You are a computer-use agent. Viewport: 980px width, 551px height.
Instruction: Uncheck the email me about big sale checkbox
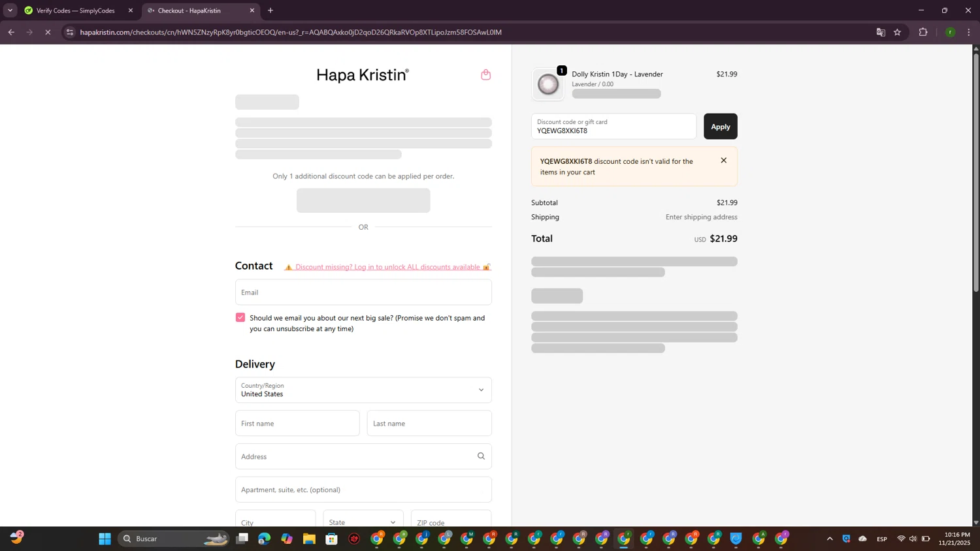240,317
